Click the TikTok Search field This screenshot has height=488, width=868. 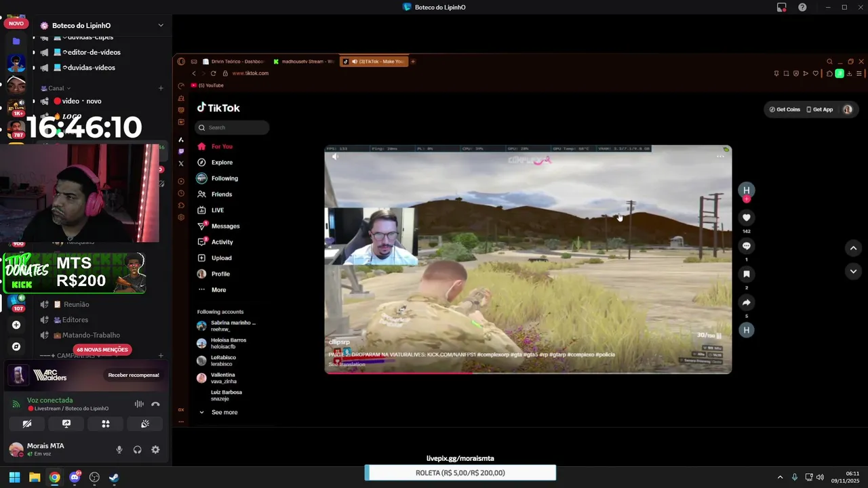[233, 127]
